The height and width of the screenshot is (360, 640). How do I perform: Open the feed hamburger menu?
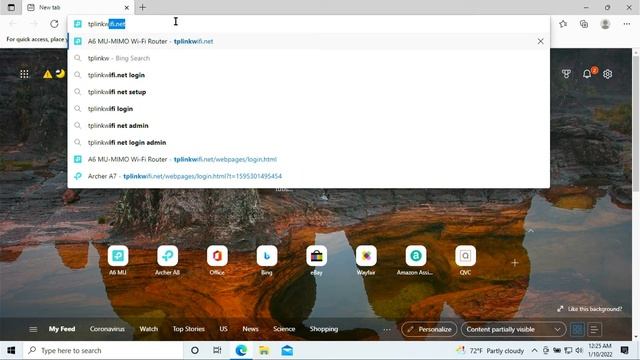click(x=33, y=329)
